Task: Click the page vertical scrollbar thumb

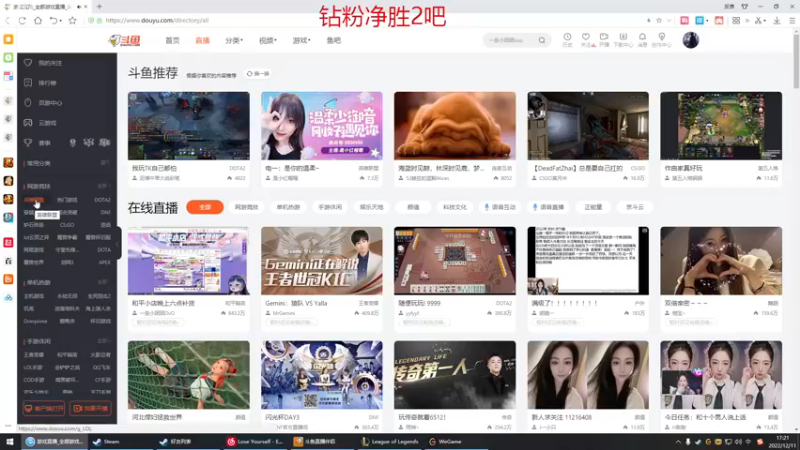Action: coord(796,61)
